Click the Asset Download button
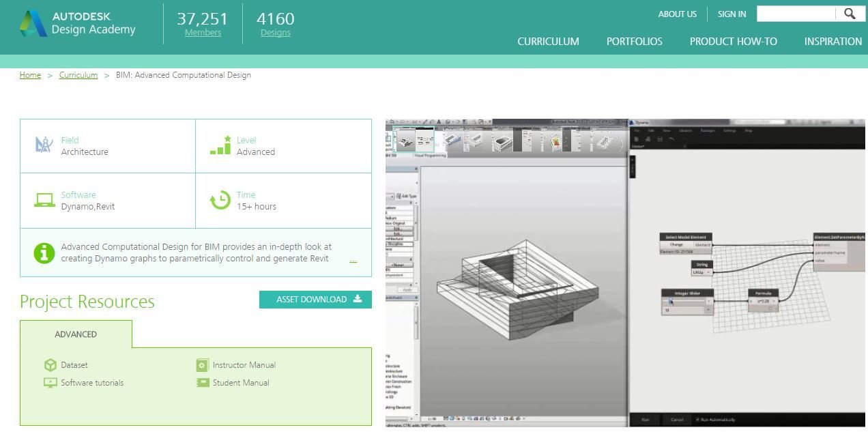Image resolution: width=868 pixels, height=432 pixels. click(315, 300)
